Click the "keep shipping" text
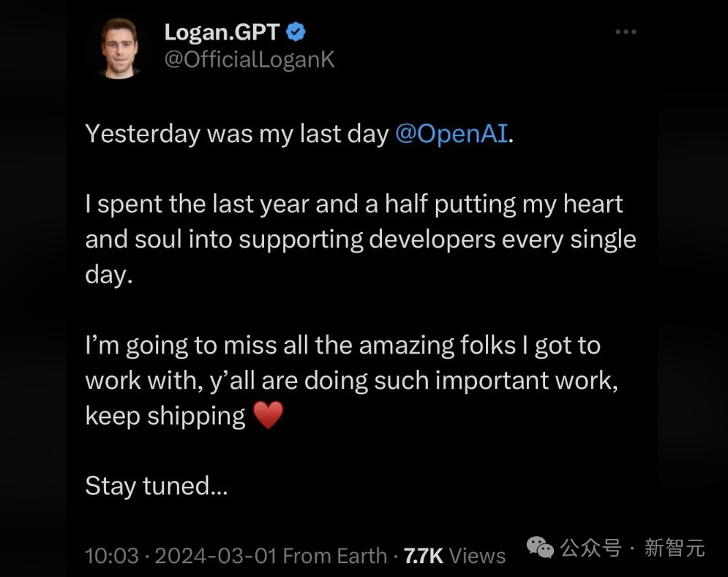This screenshot has height=577, width=728. point(165,416)
